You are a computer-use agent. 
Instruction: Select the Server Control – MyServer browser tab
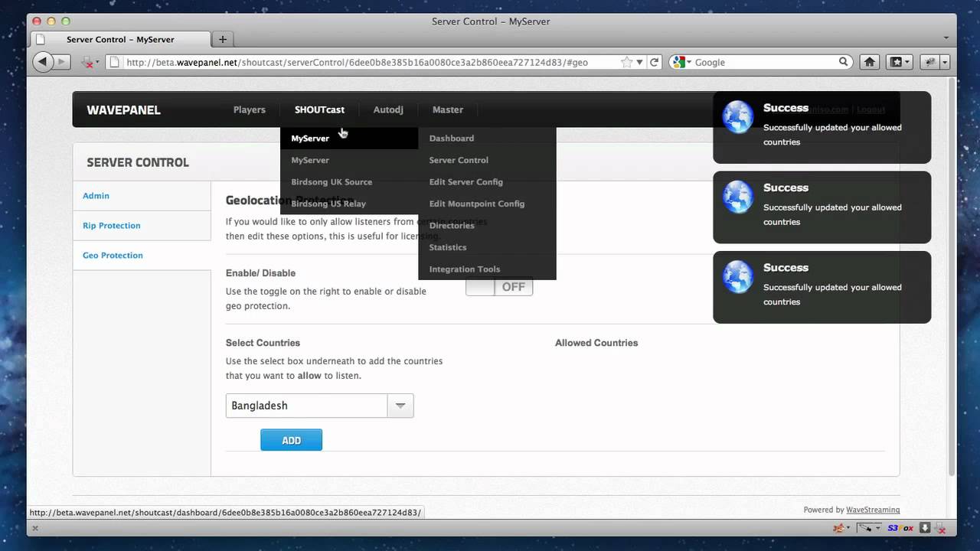click(120, 39)
